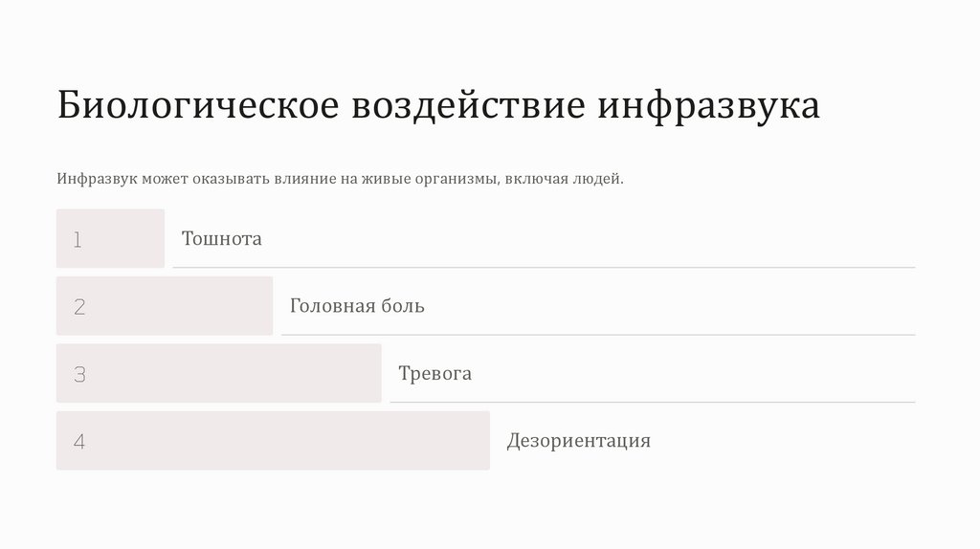Click the divider line under "Тошнота"
Image resolution: width=980 pixels, height=549 pixels.
(x=544, y=268)
